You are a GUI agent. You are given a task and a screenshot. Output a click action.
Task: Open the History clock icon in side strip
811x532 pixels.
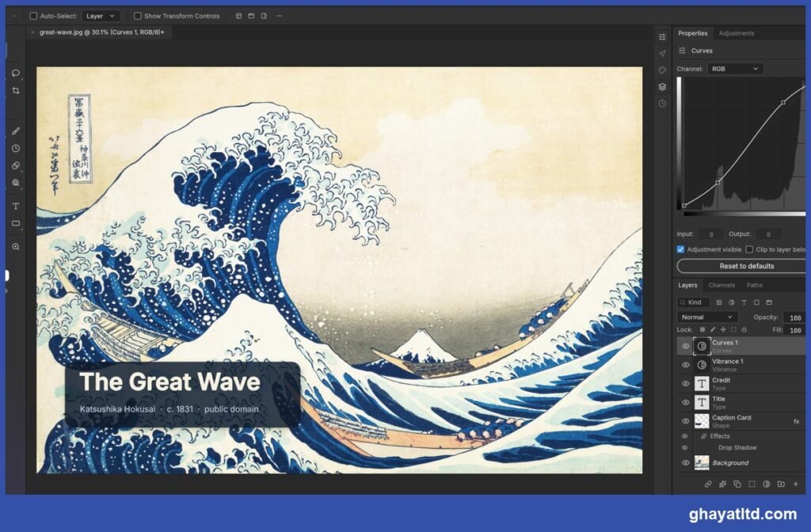click(662, 104)
